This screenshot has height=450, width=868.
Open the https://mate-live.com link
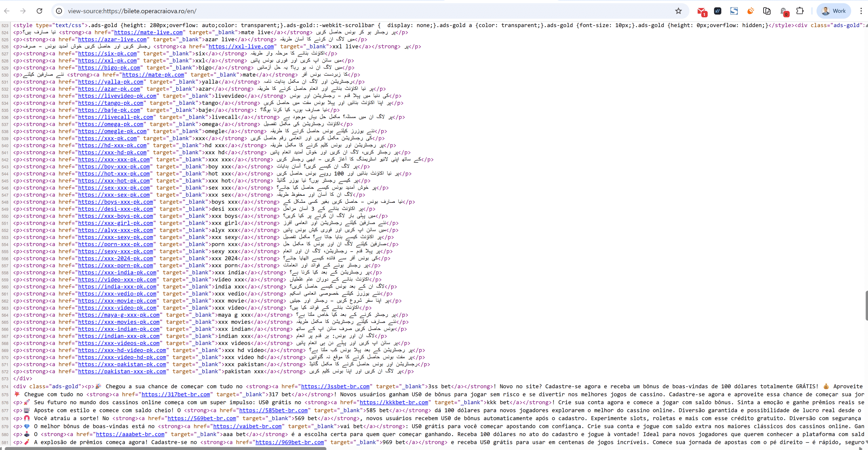pos(148,32)
